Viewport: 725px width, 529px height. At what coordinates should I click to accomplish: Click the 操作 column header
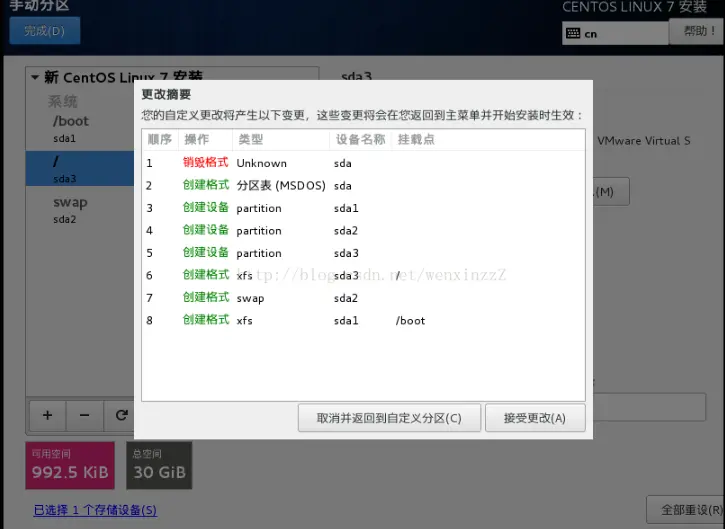[205, 139]
